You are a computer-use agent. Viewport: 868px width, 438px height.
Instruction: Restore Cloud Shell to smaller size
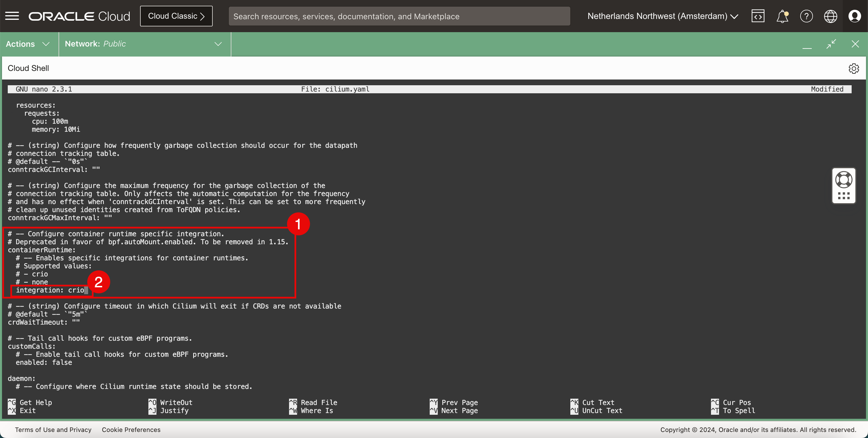point(831,44)
